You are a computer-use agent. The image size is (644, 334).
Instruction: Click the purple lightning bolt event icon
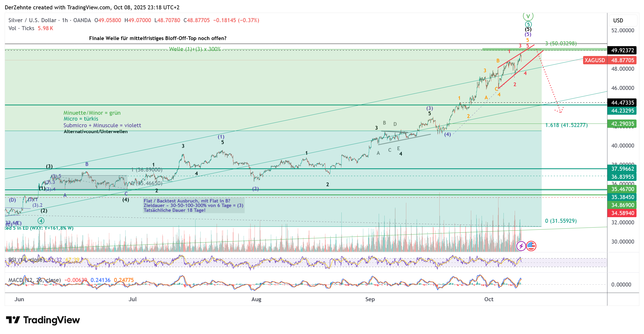pos(521,246)
